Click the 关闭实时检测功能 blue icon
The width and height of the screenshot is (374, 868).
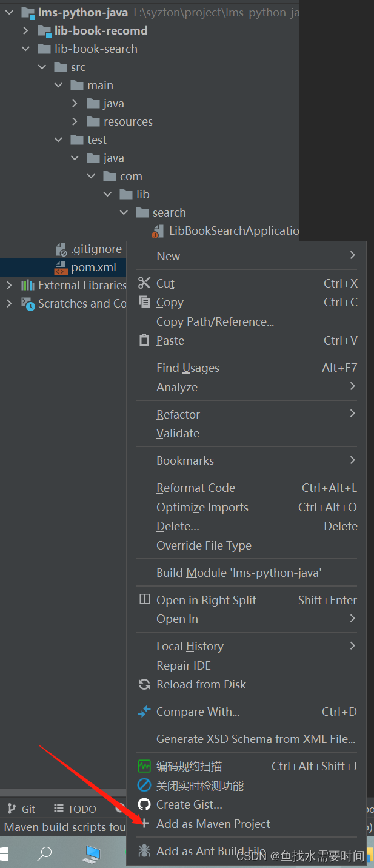point(144,786)
